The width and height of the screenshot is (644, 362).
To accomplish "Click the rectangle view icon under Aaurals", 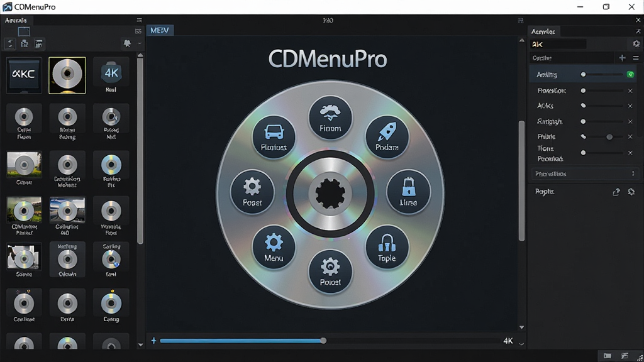I will point(24,31).
